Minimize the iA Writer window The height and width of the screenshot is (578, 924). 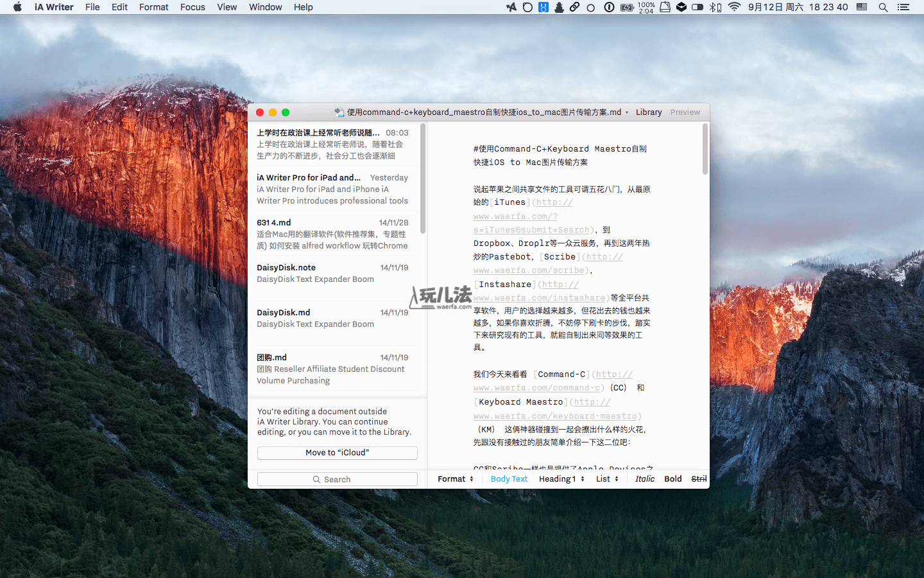point(273,112)
